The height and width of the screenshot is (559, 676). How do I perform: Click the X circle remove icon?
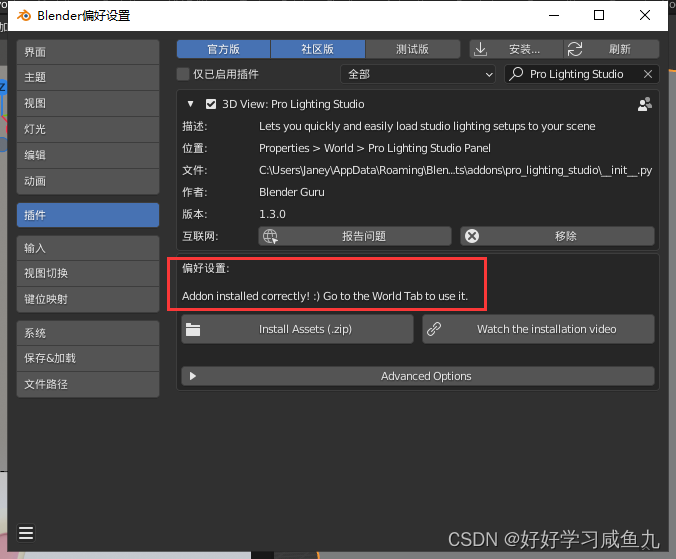click(472, 236)
